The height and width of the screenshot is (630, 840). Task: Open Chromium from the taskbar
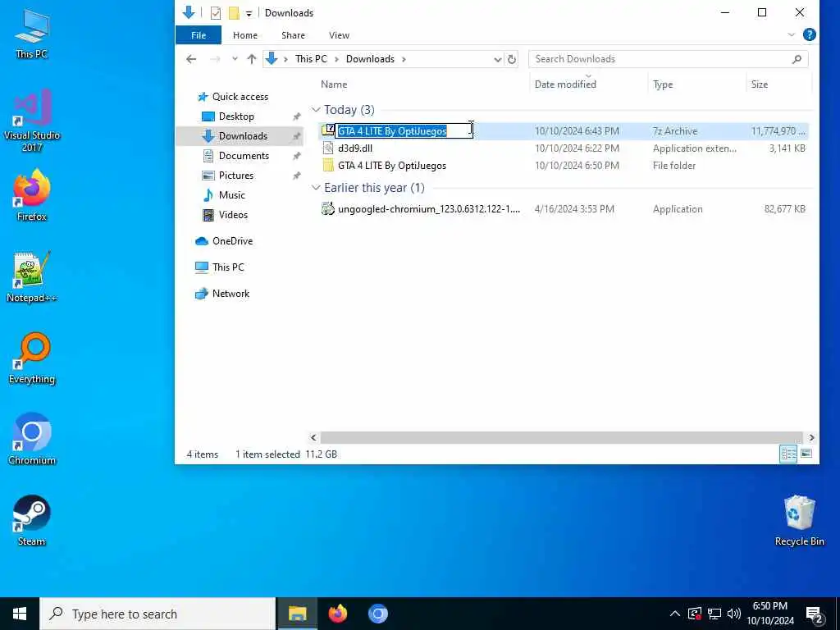pos(377,614)
